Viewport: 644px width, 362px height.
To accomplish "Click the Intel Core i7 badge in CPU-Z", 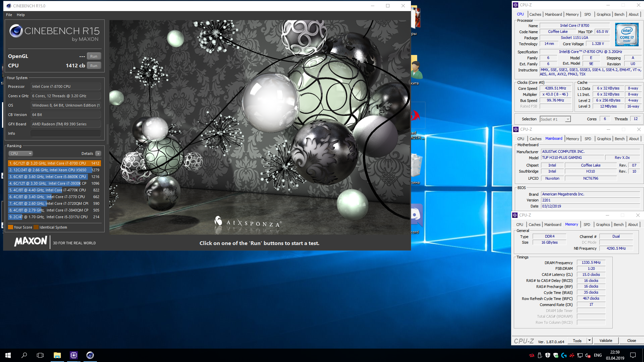I will click(x=627, y=35).
